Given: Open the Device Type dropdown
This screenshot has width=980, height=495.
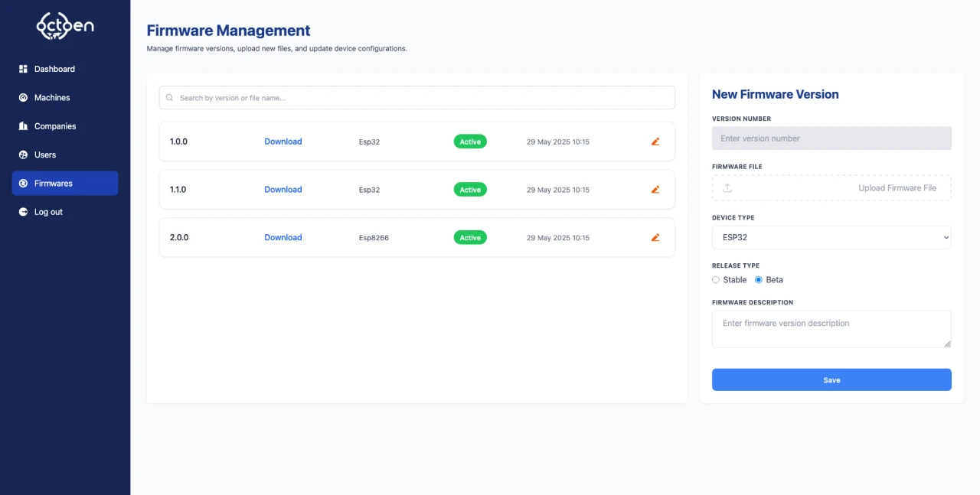Looking at the screenshot, I should (831, 237).
